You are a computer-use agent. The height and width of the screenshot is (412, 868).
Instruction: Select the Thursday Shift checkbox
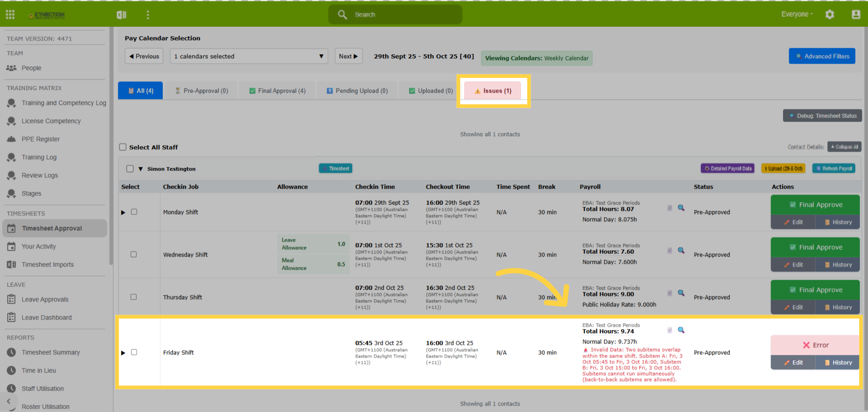coord(134,297)
